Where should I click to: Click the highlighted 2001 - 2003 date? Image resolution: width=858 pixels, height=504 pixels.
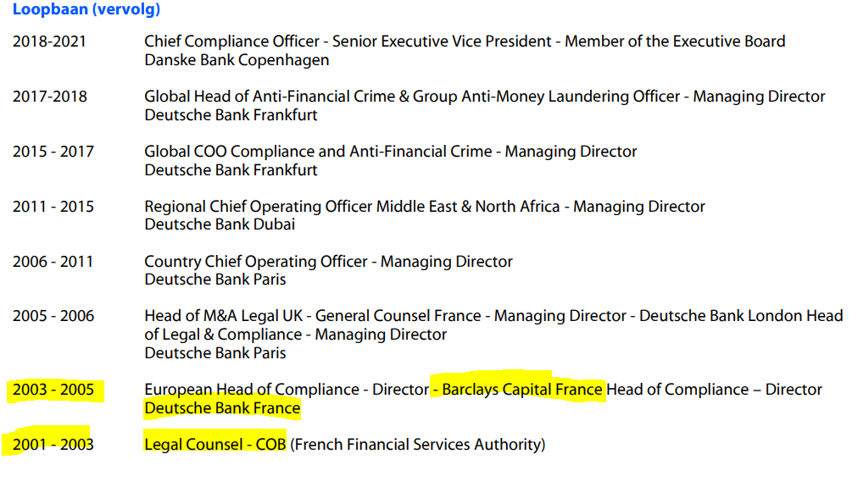pos(53,444)
